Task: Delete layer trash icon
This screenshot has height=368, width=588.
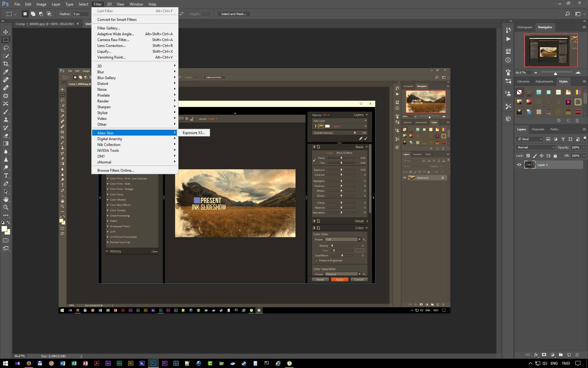Action: pyautogui.click(x=577, y=355)
